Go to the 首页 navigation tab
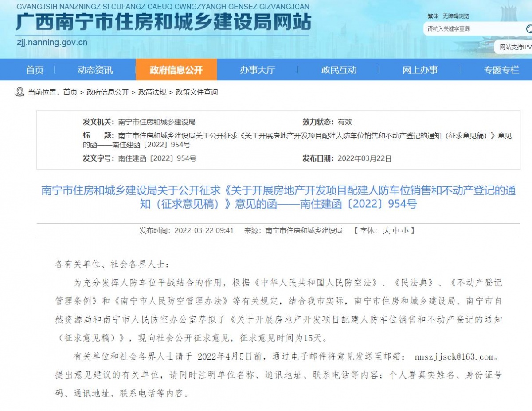The image size is (532, 411). click(x=35, y=70)
